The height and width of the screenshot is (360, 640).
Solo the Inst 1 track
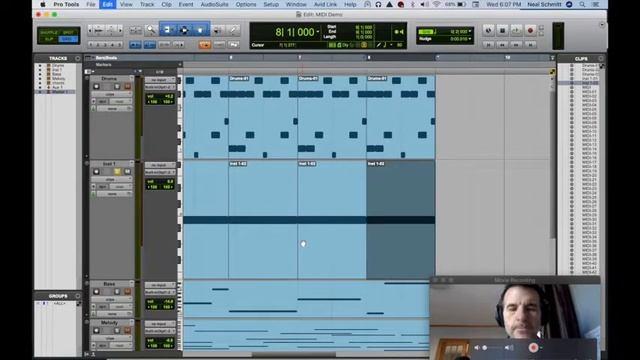[x=117, y=172]
